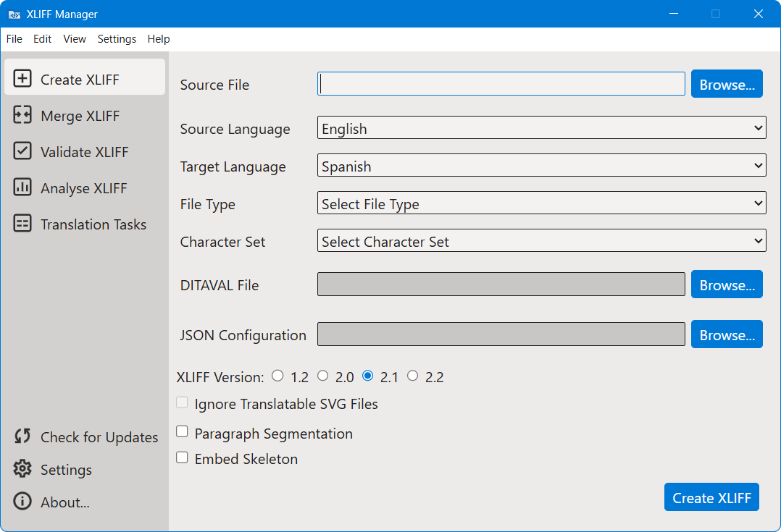Open the File menu

[14, 39]
